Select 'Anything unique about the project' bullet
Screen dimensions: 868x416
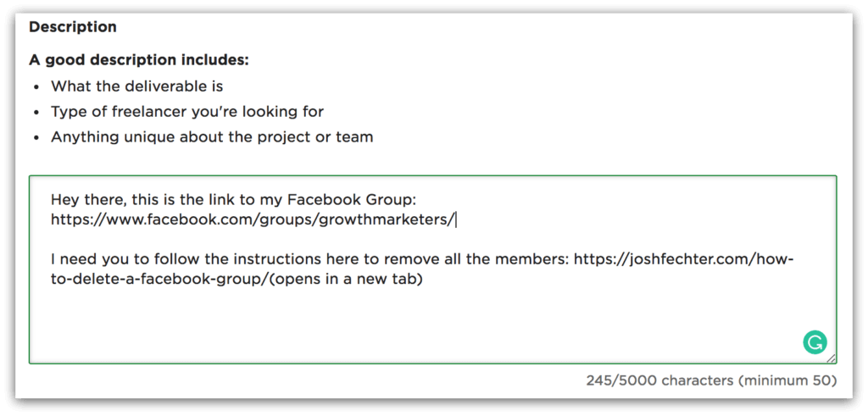212,137
